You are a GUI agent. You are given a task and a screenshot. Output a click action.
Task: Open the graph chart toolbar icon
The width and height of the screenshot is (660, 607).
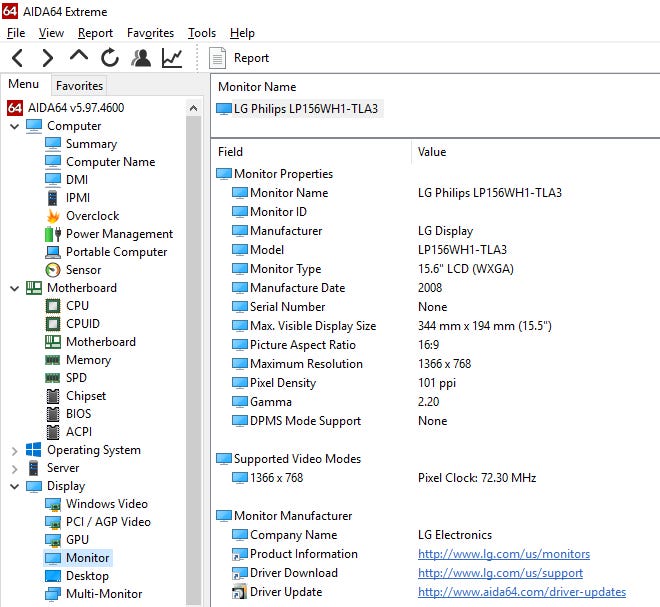pos(172,58)
